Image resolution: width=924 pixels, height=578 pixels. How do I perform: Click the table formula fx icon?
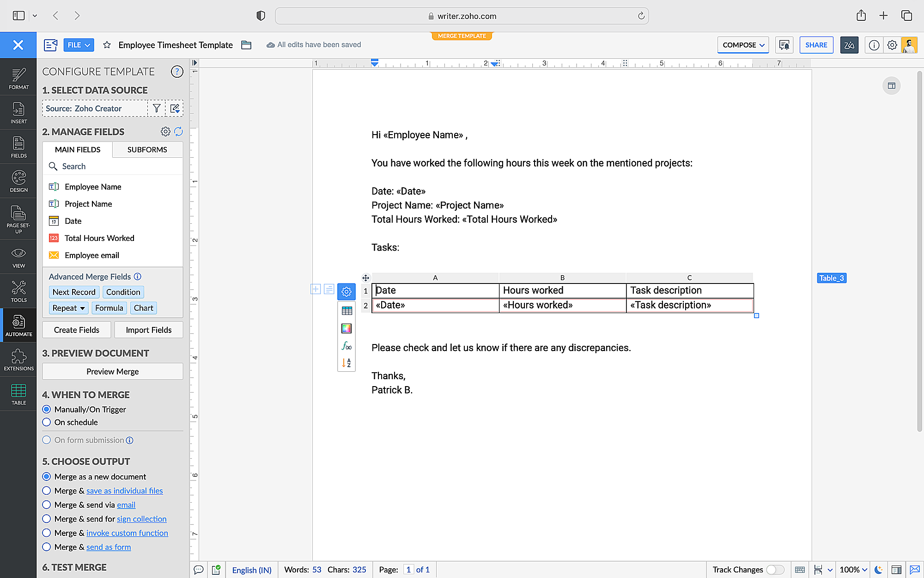(346, 346)
